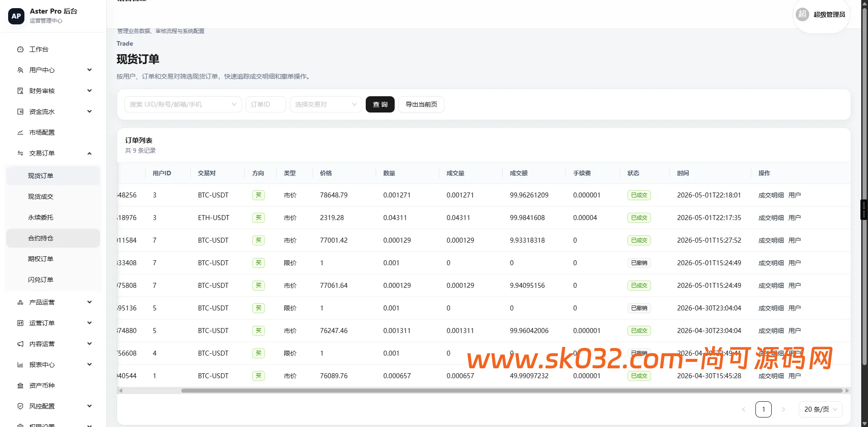This screenshot has height=427, width=868.
Task: Click the 市场配置 menu label
Action: pyautogui.click(x=42, y=132)
